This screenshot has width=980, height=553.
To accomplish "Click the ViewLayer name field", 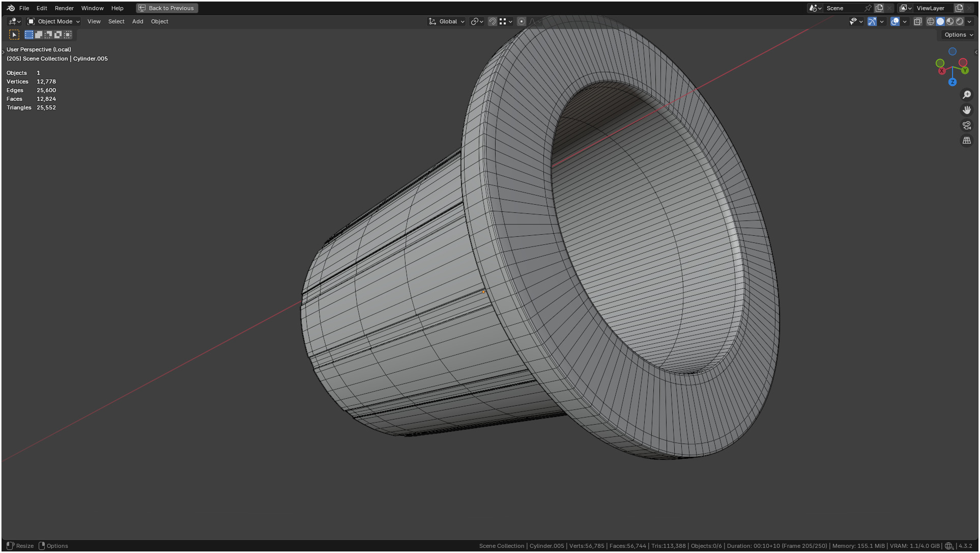I will tap(931, 8).
